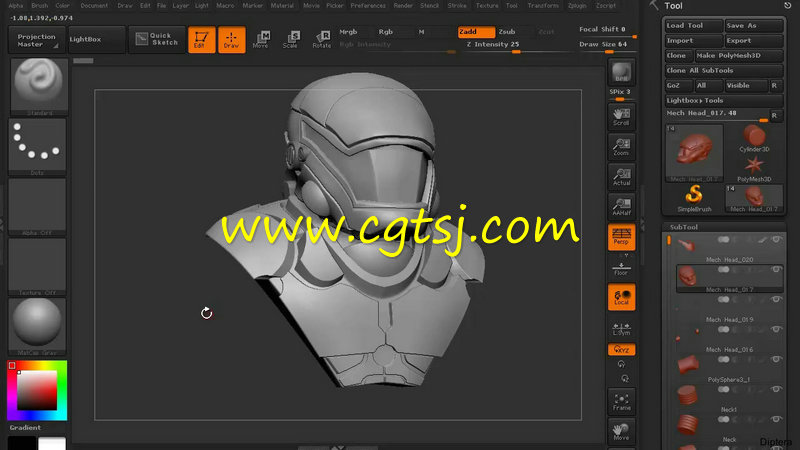The image size is (800, 450).
Task: Collapse the SubTool section header
Action: pos(684,227)
